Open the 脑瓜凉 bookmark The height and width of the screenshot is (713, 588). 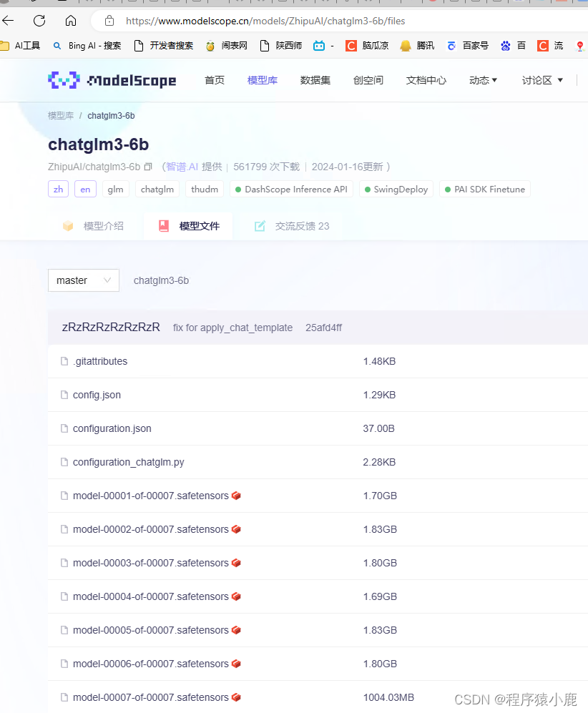pyautogui.click(x=367, y=46)
